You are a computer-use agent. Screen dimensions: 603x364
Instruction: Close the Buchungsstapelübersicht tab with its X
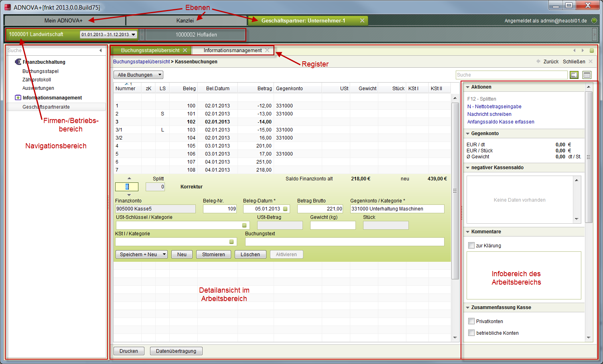185,51
